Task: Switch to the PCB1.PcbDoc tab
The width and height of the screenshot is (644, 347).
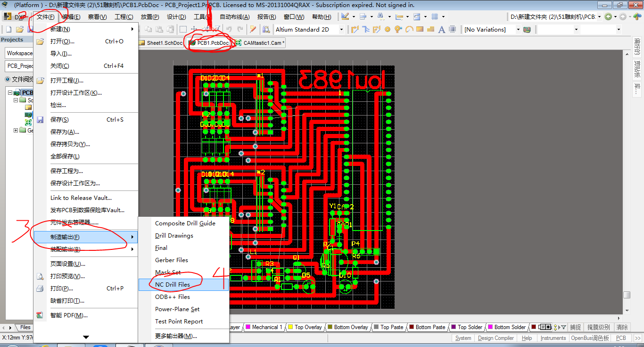Action: pos(209,43)
